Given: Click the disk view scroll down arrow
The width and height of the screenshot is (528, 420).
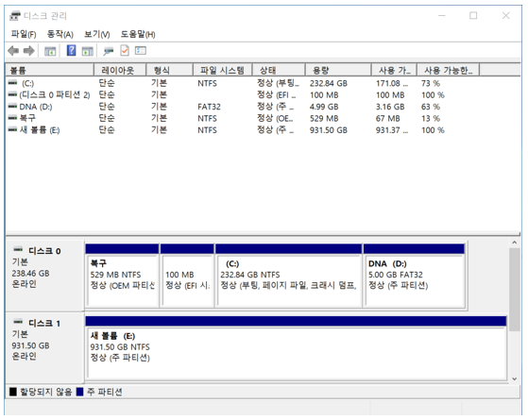Looking at the screenshot, I should (x=514, y=378).
